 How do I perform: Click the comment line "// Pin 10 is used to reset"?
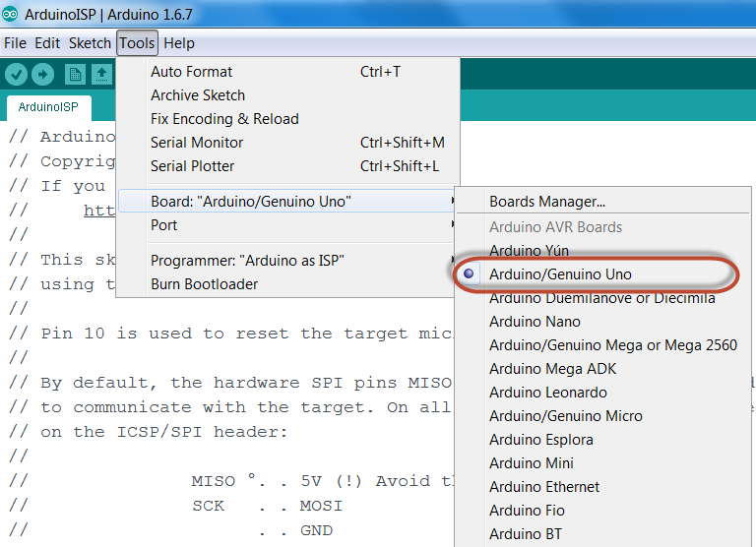(x=230, y=334)
